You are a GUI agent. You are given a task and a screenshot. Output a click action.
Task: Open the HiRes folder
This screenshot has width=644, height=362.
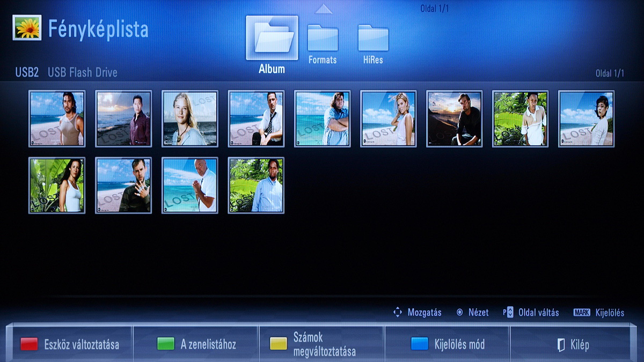(373, 38)
